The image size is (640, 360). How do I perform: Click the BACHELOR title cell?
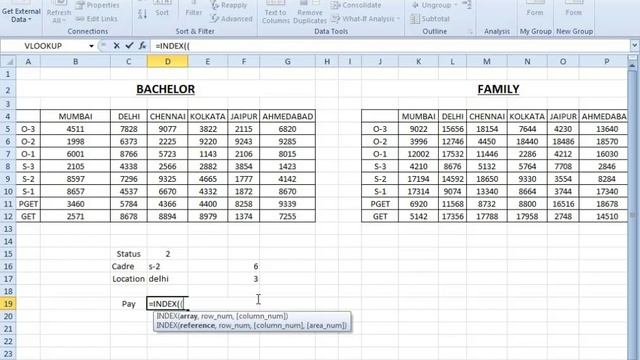pyautogui.click(x=165, y=89)
